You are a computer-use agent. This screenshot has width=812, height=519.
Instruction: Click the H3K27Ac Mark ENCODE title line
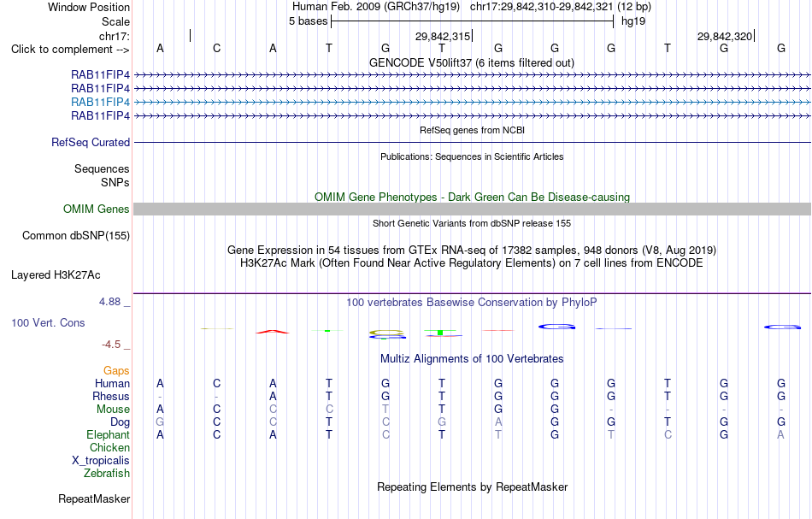click(x=472, y=263)
